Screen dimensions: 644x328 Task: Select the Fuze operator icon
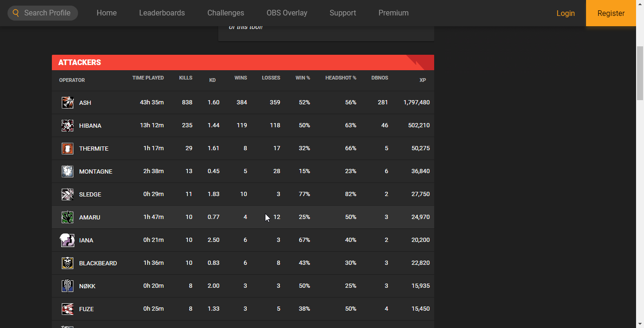(x=67, y=309)
